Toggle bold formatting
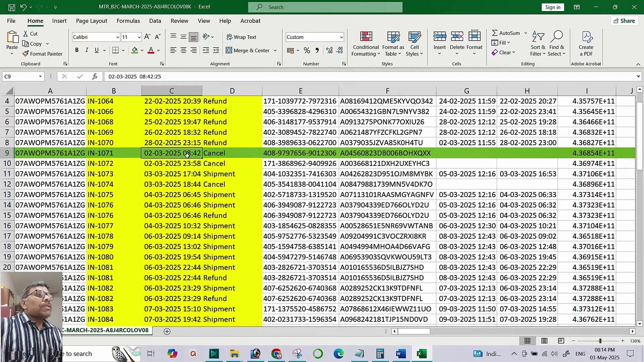This screenshot has height=362, width=644. click(76, 50)
